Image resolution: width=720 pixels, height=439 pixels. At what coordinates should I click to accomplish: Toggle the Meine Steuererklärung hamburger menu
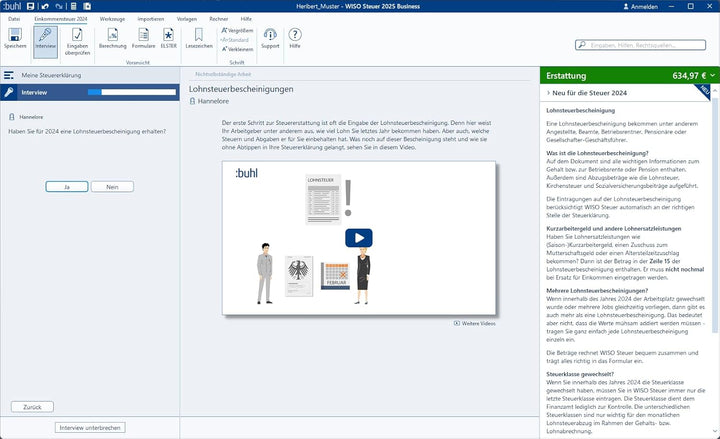point(9,75)
